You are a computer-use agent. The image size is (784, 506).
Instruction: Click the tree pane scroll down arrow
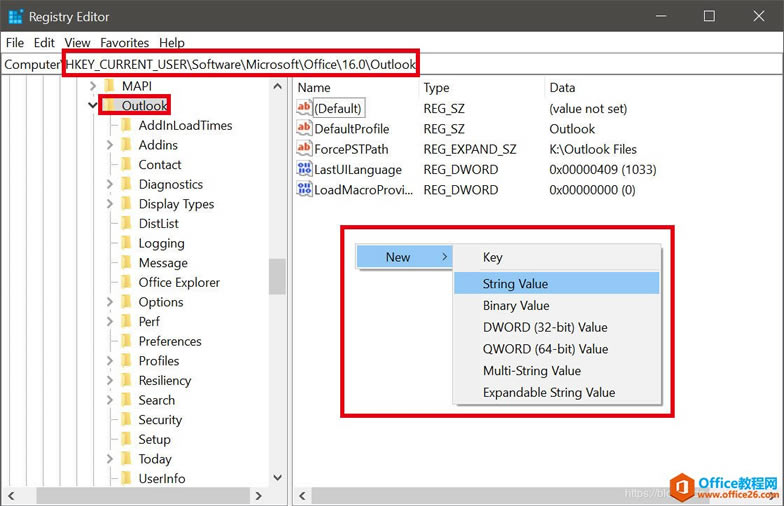click(278, 478)
